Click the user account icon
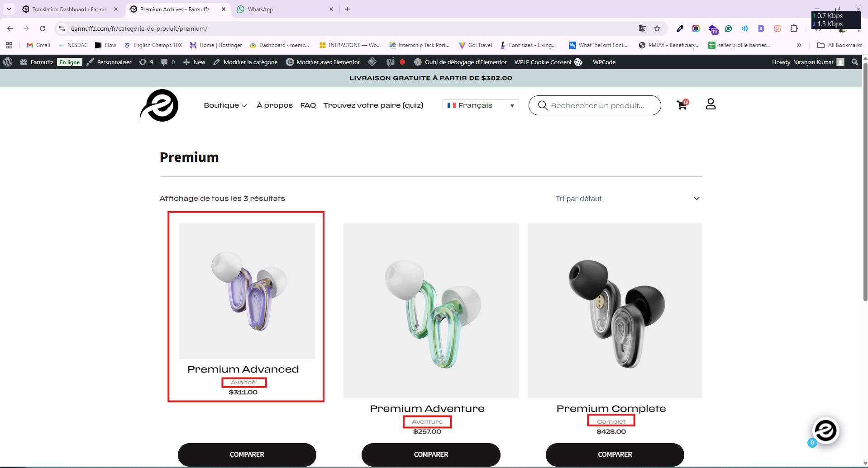868x468 pixels. tap(711, 104)
